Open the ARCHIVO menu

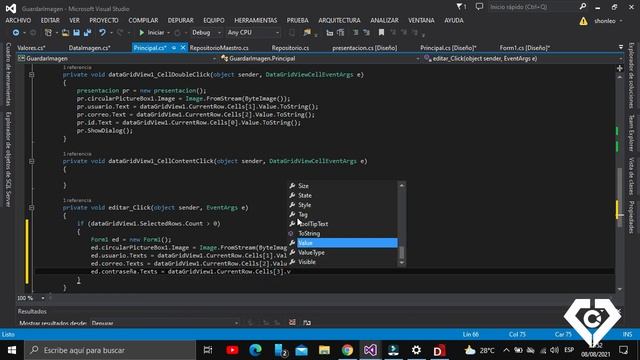click(x=18, y=20)
